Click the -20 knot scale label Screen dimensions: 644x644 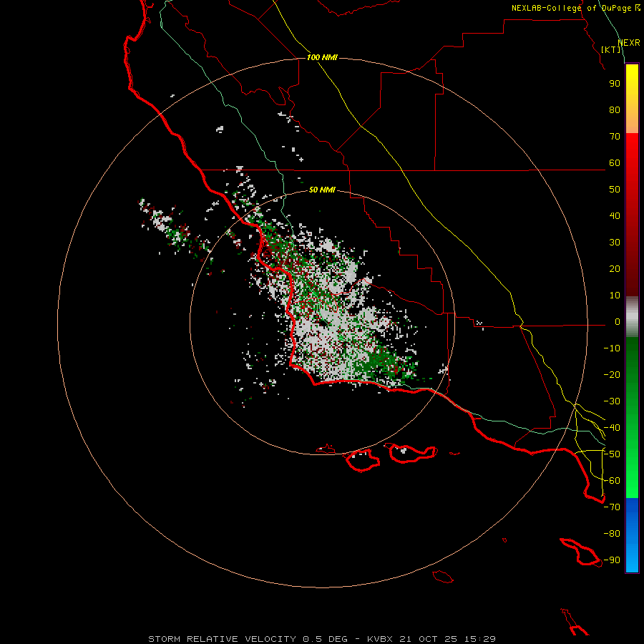tap(612, 374)
